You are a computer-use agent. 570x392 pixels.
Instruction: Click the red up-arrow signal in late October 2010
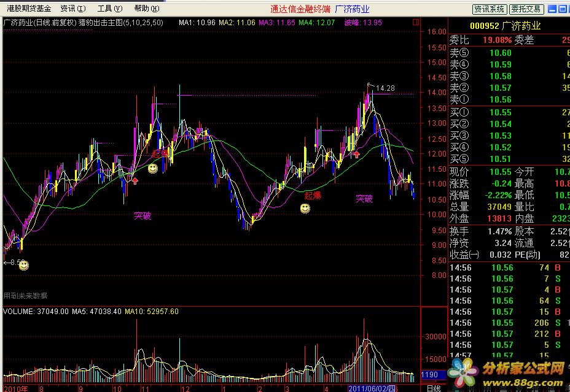click(135, 180)
